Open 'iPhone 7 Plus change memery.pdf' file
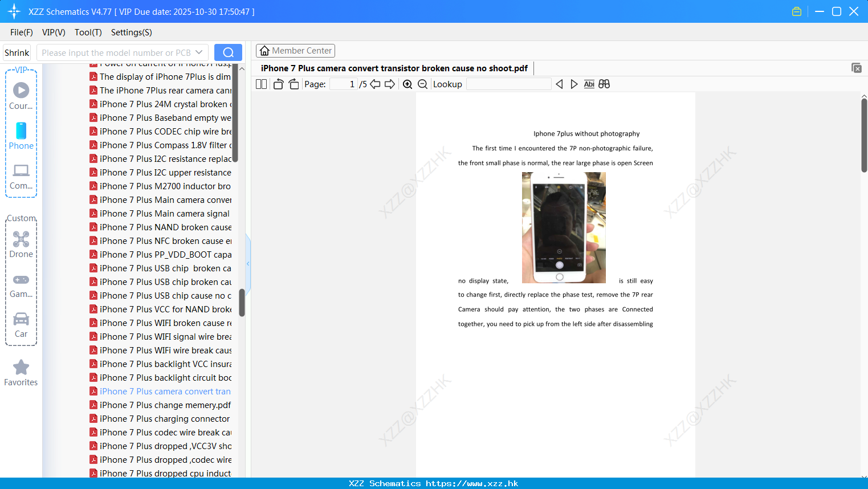The width and height of the screenshot is (868, 489). pyautogui.click(x=161, y=405)
